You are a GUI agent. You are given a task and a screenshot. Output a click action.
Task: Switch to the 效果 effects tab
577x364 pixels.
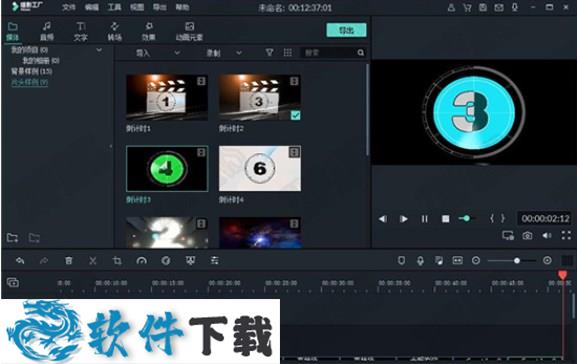click(149, 31)
